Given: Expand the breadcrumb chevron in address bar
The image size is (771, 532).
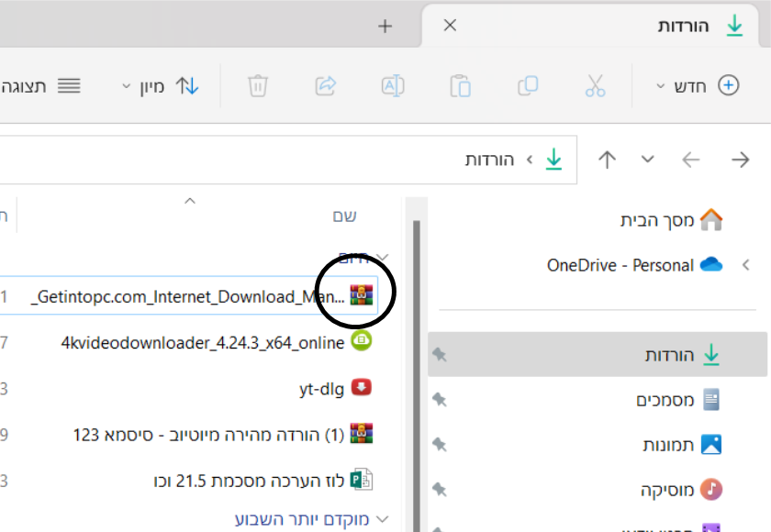Looking at the screenshot, I should [x=530, y=160].
